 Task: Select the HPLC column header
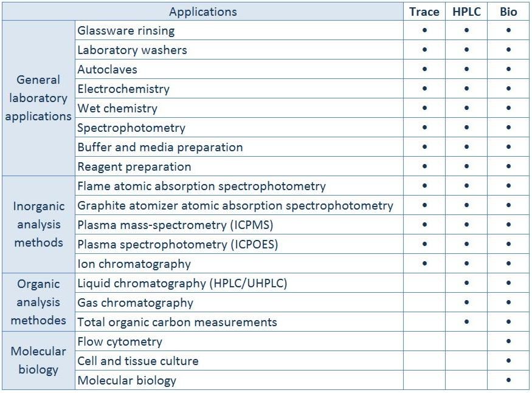(466, 12)
